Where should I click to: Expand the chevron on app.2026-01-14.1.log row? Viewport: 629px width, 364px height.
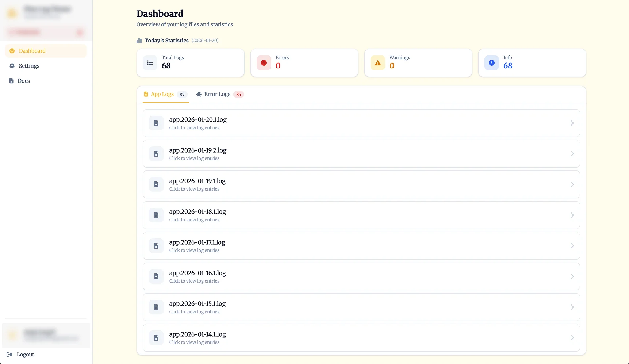point(572,338)
